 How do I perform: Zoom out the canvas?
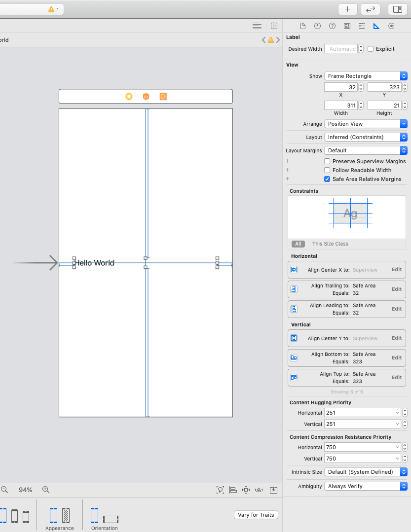coord(4,490)
